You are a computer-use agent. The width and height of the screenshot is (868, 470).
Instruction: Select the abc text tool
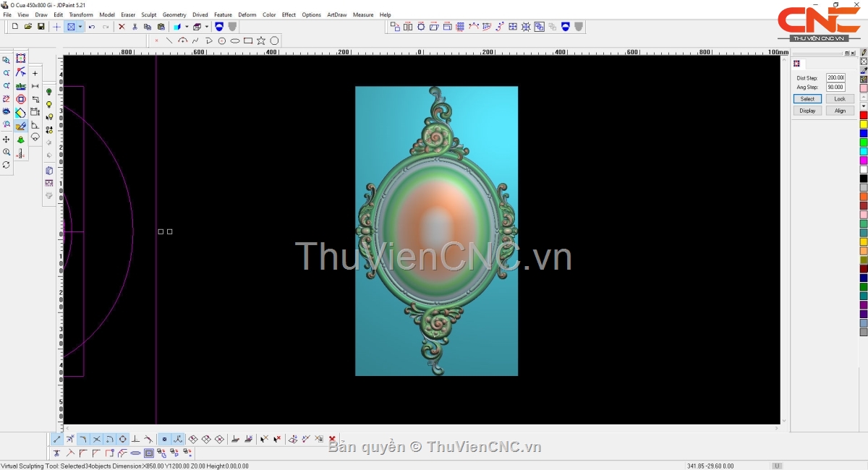tap(21, 86)
